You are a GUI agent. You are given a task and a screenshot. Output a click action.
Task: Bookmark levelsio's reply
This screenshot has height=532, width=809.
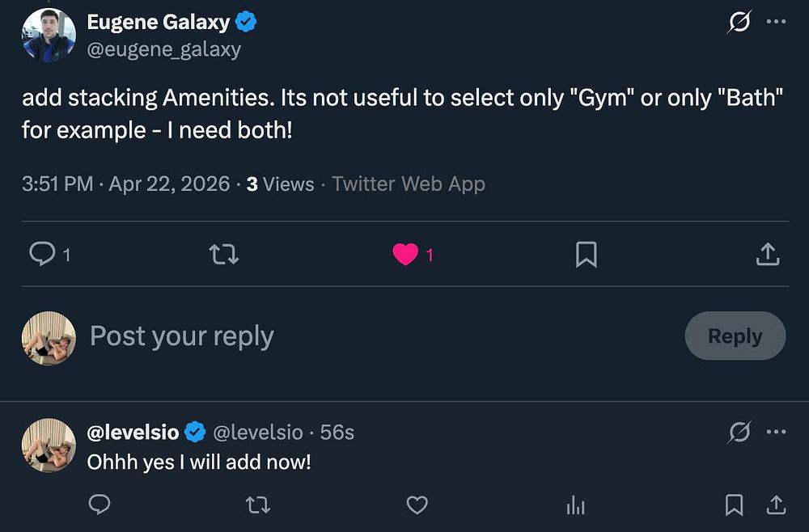tap(734, 505)
